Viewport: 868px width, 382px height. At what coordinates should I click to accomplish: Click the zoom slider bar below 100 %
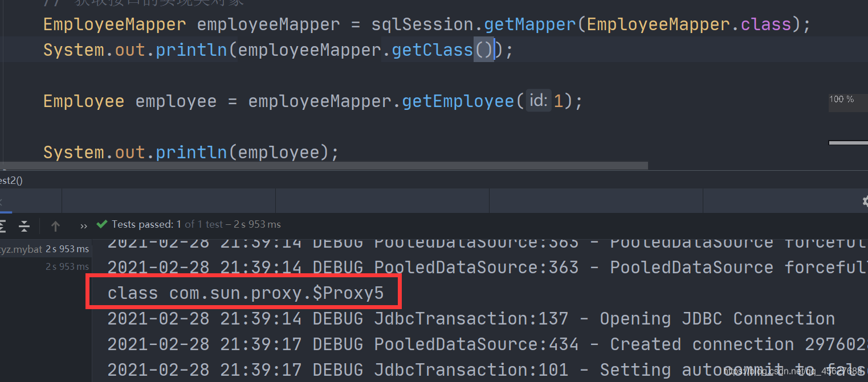848,142
